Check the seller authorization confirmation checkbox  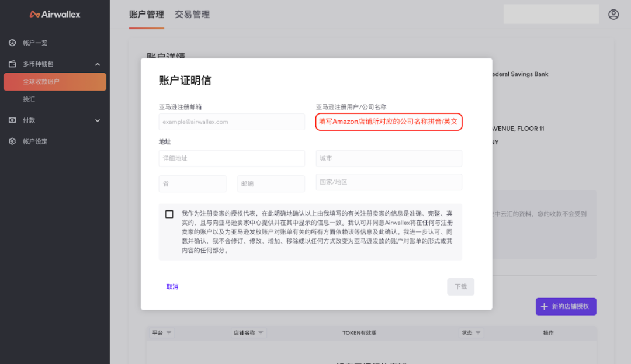169,213
